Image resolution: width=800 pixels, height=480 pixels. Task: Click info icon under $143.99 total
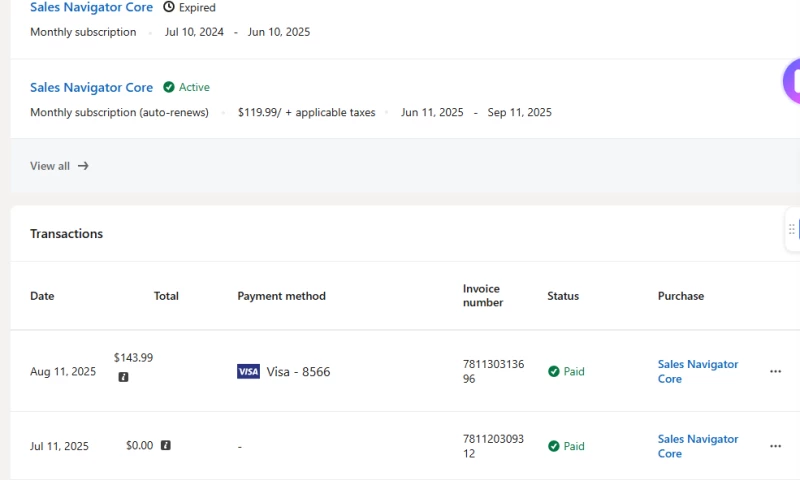click(x=123, y=378)
